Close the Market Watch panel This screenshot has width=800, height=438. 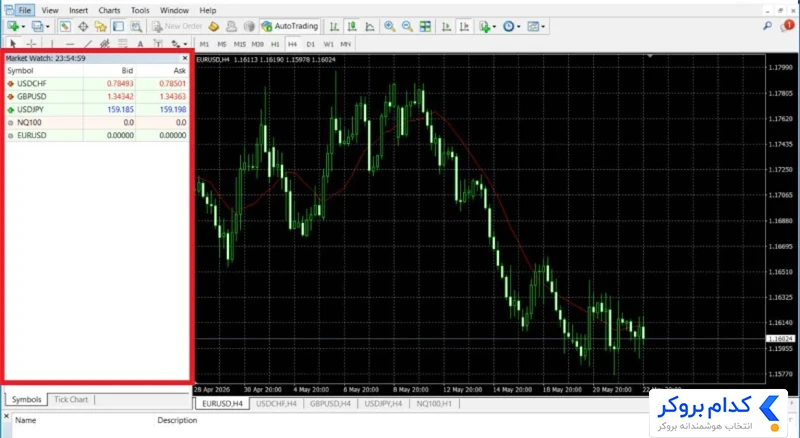tap(185, 58)
